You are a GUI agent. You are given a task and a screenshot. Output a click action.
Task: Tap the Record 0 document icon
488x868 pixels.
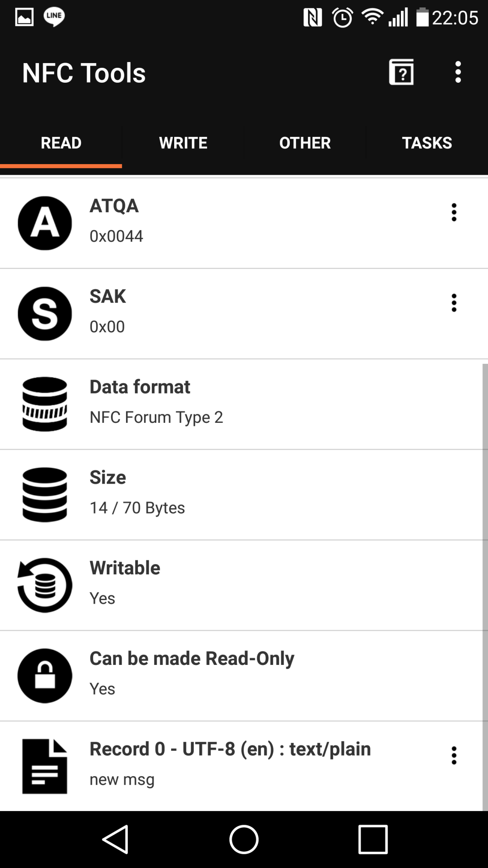45,766
